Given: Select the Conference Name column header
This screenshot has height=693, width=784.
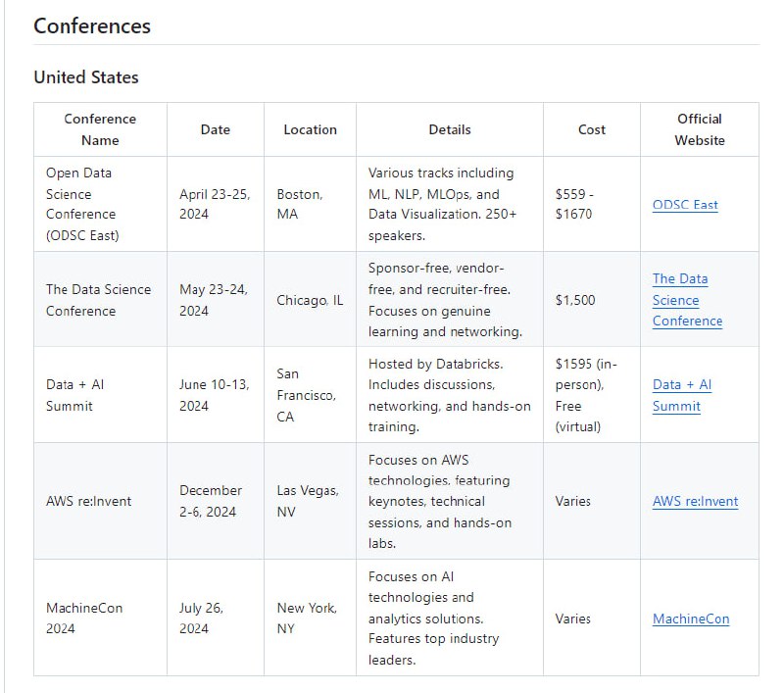Looking at the screenshot, I should [100, 129].
